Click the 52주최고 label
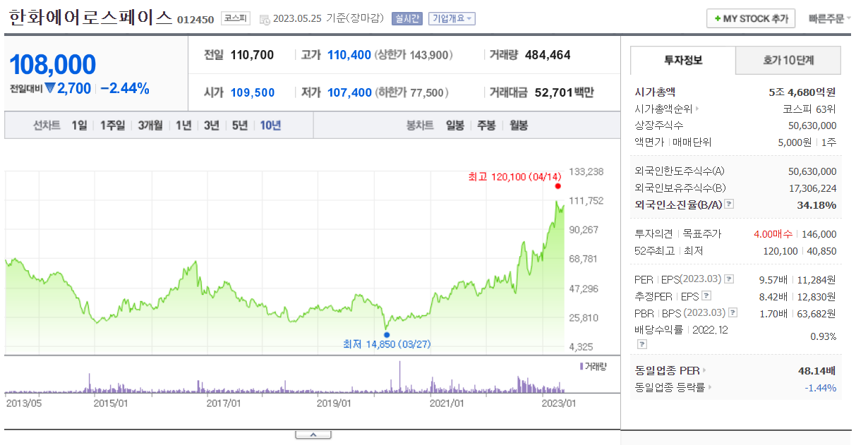This screenshot has width=868, height=445. 653,251
